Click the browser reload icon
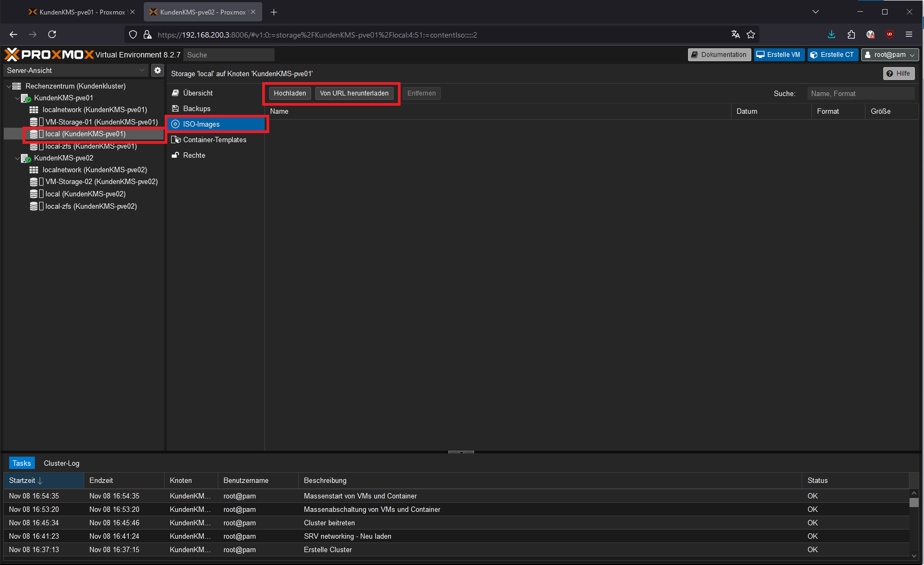 [x=52, y=34]
